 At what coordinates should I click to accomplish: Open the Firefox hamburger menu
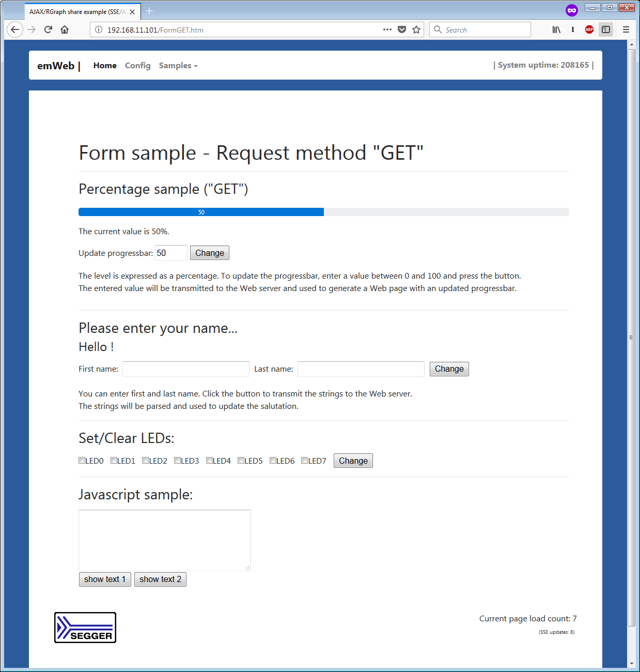coord(626,29)
